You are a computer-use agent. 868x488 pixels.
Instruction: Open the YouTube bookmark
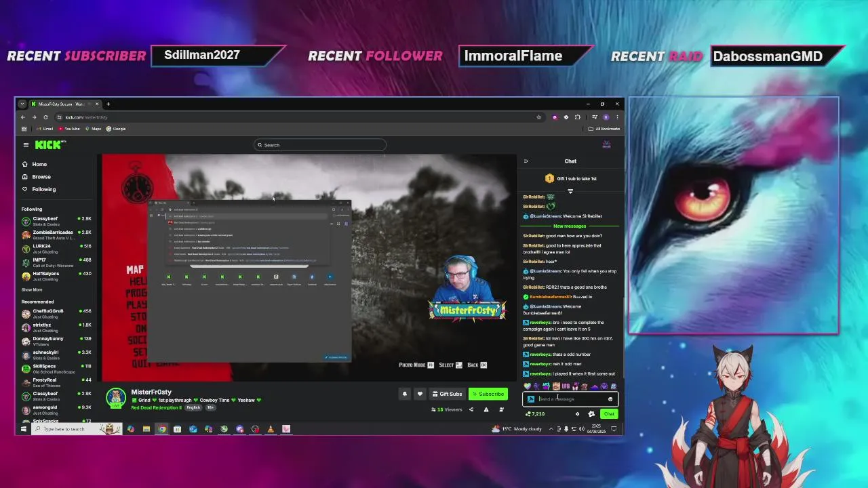[69, 129]
